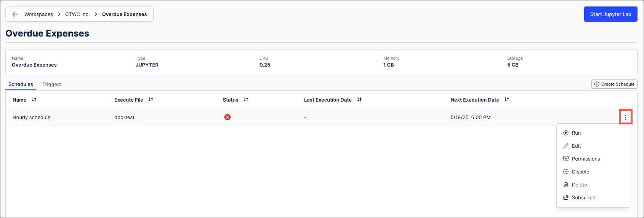Sort by Status column arrows
644x218 pixels.
(246, 100)
